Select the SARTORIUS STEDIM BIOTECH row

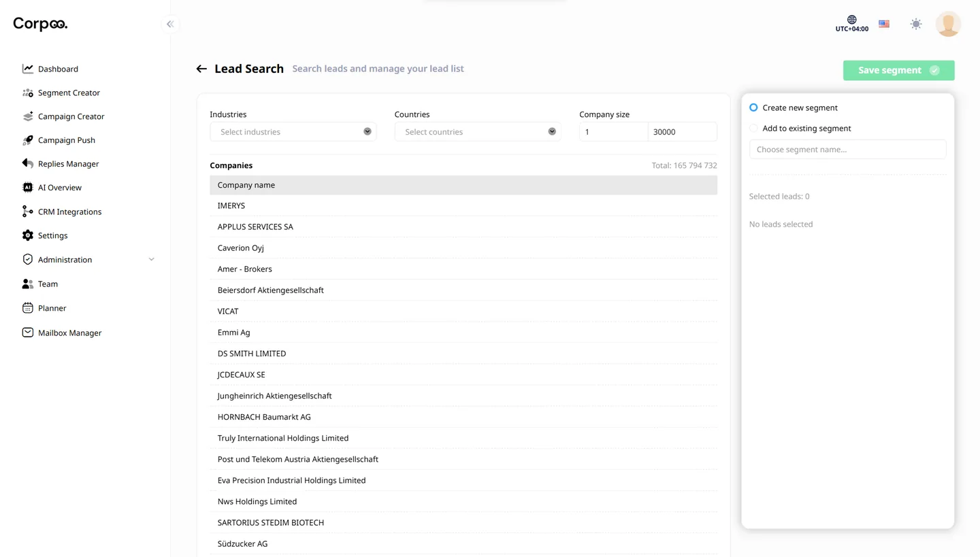(463, 522)
